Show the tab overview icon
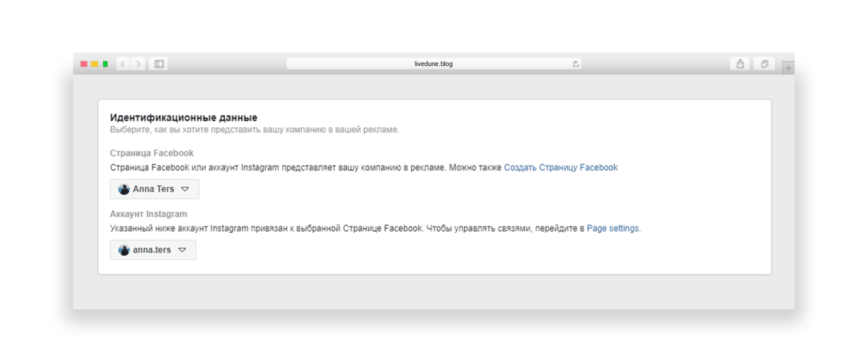 (764, 64)
